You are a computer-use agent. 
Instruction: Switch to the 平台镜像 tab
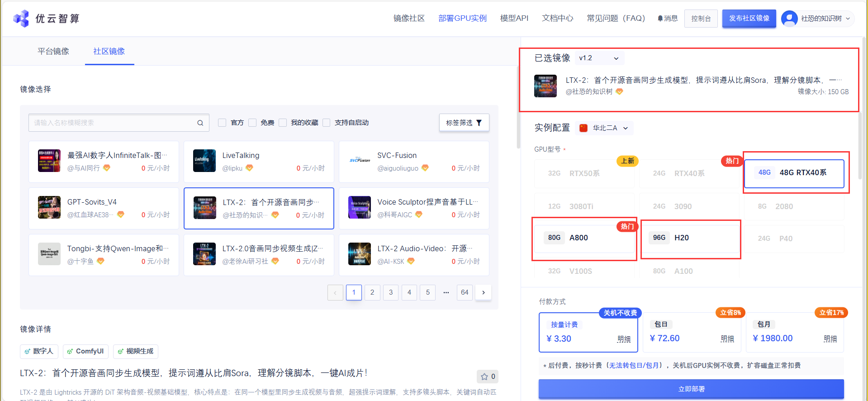(53, 51)
